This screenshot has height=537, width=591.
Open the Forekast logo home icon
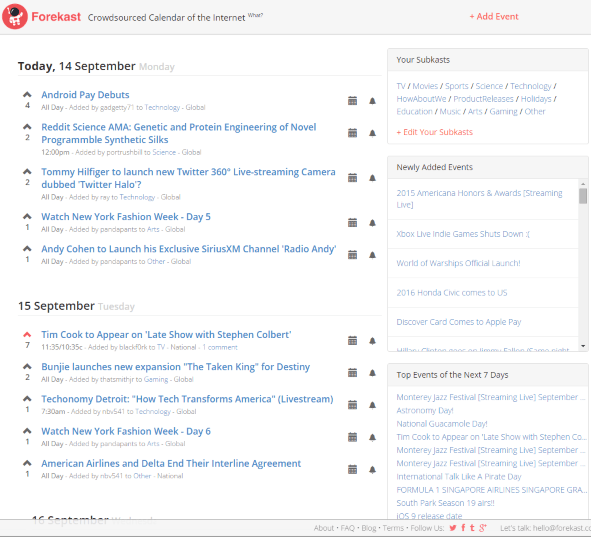click(x=15, y=17)
